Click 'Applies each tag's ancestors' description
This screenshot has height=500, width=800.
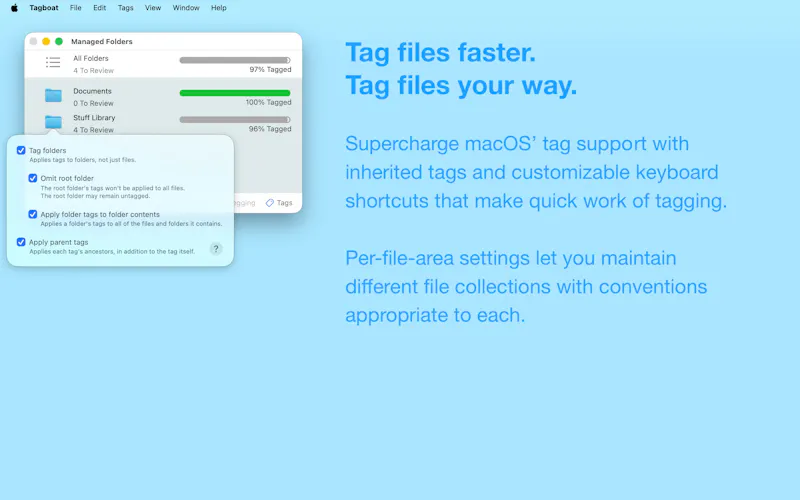(x=112, y=252)
